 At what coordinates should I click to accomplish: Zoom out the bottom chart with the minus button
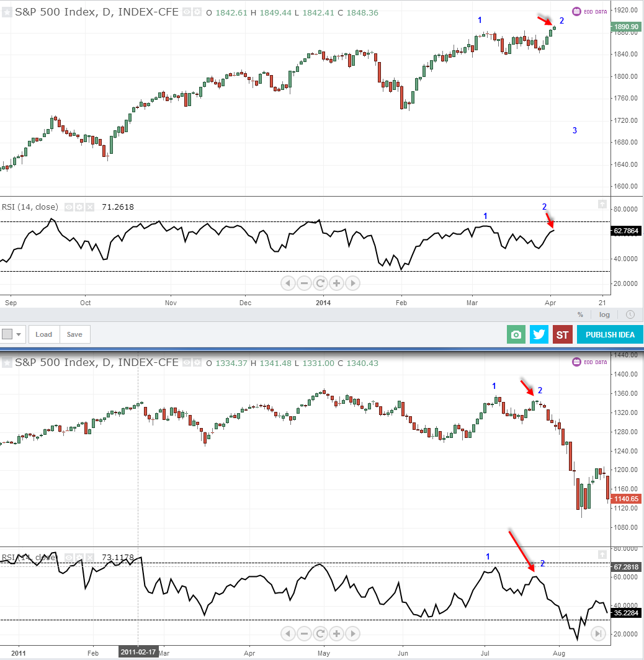(304, 633)
